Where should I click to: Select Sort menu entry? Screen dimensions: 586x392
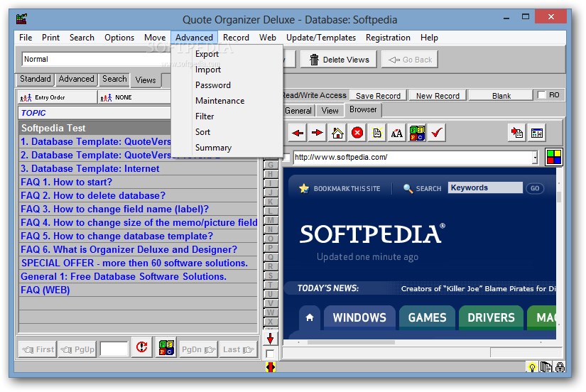tap(202, 132)
